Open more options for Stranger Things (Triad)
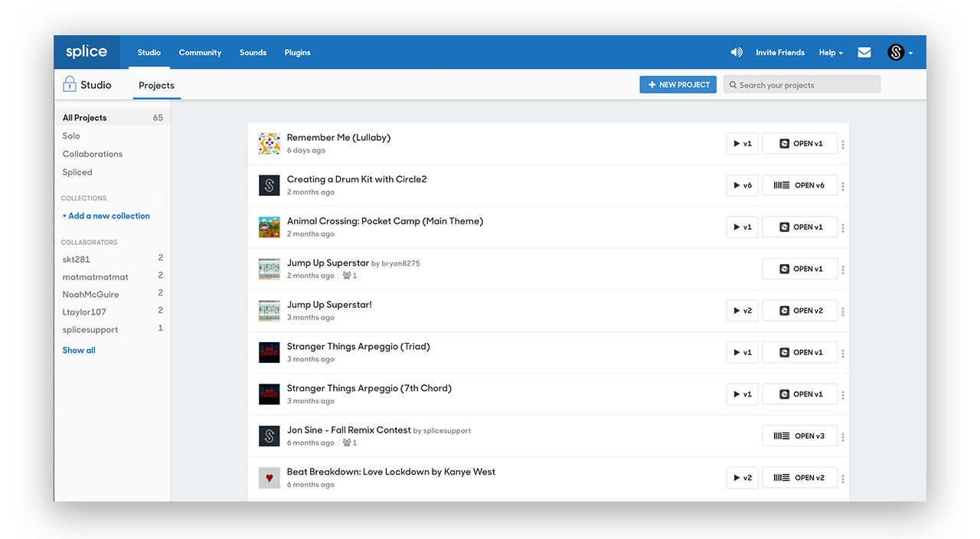The height and width of the screenshot is (539, 980). tap(843, 354)
